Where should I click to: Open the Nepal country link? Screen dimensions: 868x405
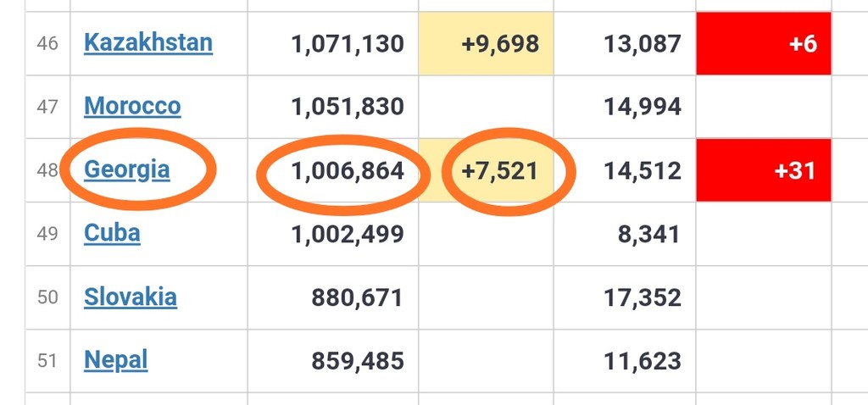click(x=115, y=361)
